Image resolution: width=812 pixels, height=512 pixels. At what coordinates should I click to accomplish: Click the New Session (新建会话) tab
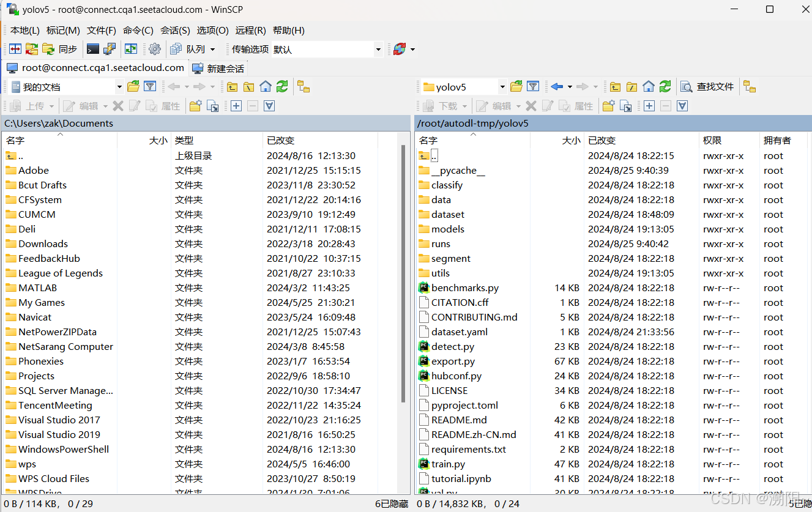tap(218, 68)
